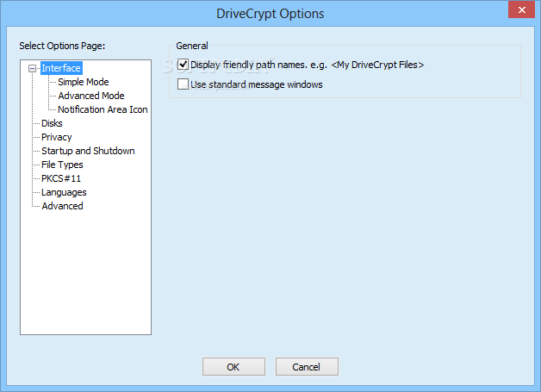Screen dimensions: 541x392
Task: Select Startup and Shutdown page
Action: pyautogui.click(x=88, y=151)
